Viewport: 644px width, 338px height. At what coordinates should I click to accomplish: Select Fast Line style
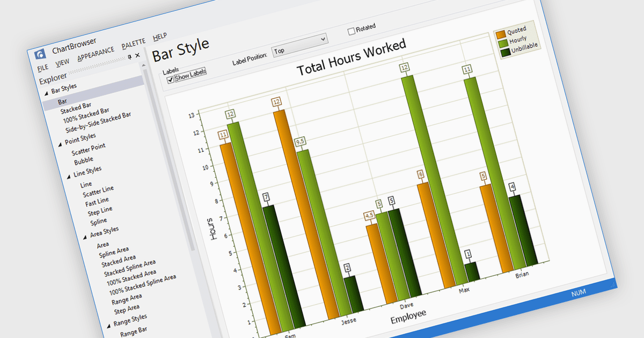[x=97, y=202]
